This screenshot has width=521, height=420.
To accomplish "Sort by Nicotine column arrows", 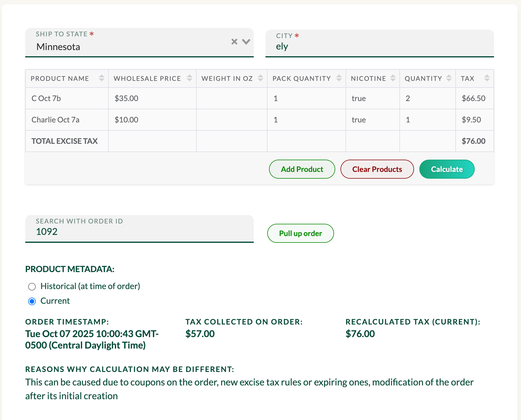I will tap(393, 78).
